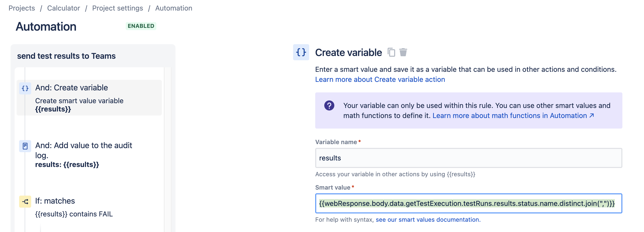Click the large Create variable braces icon

[x=301, y=52]
